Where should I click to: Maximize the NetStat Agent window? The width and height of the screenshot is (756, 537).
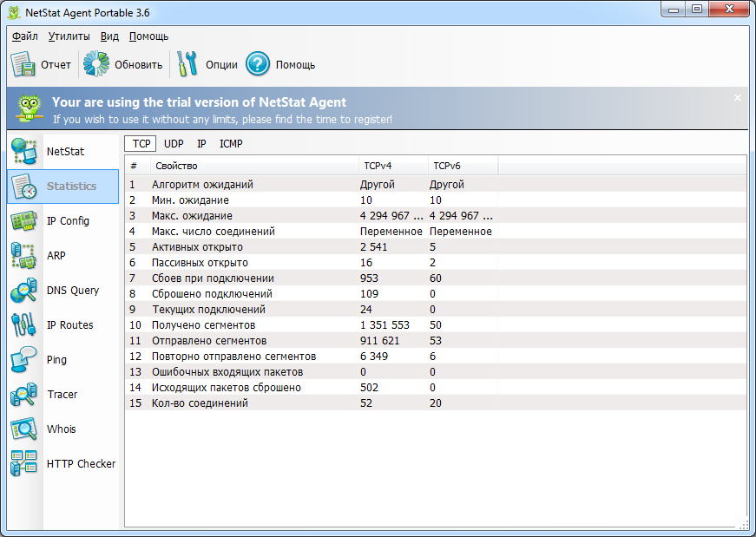[x=697, y=9]
